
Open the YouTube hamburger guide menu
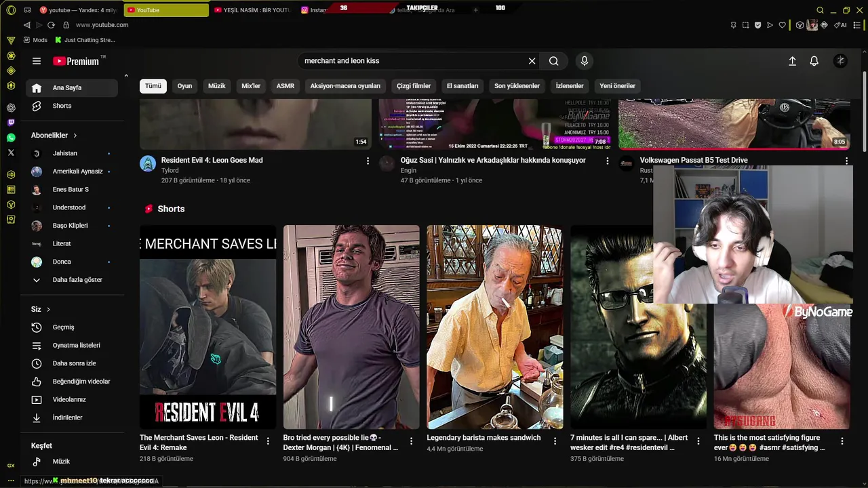tap(37, 61)
